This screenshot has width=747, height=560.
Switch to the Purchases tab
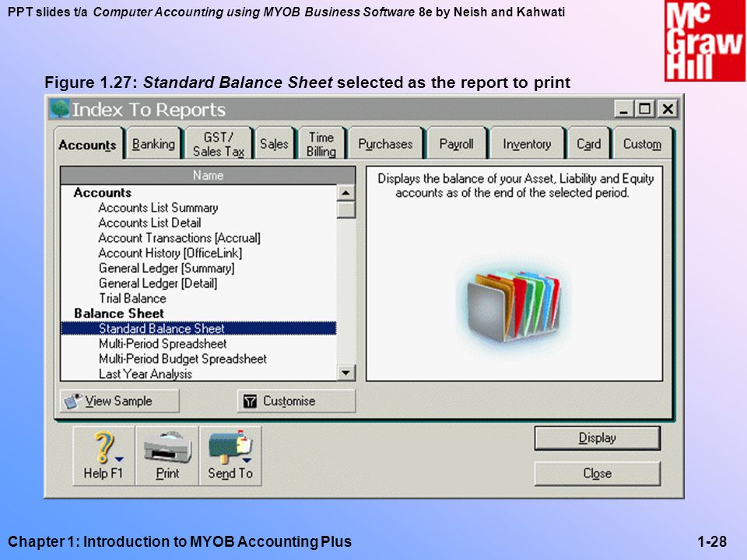(x=385, y=144)
